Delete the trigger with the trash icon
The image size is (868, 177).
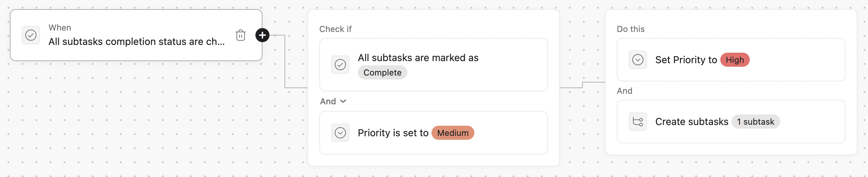point(241,35)
